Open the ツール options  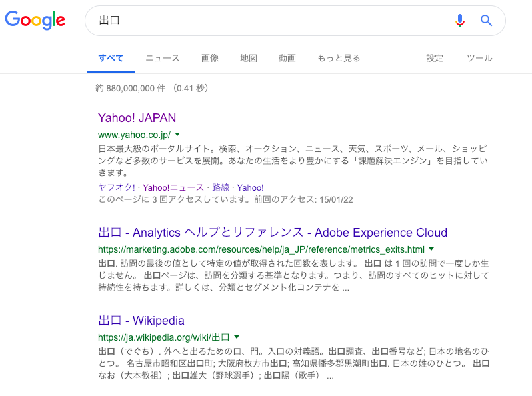(479, 58)
